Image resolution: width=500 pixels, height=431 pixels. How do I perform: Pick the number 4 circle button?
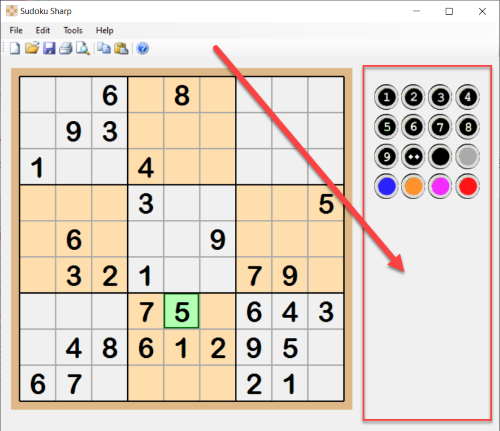[x=468, y=97]
